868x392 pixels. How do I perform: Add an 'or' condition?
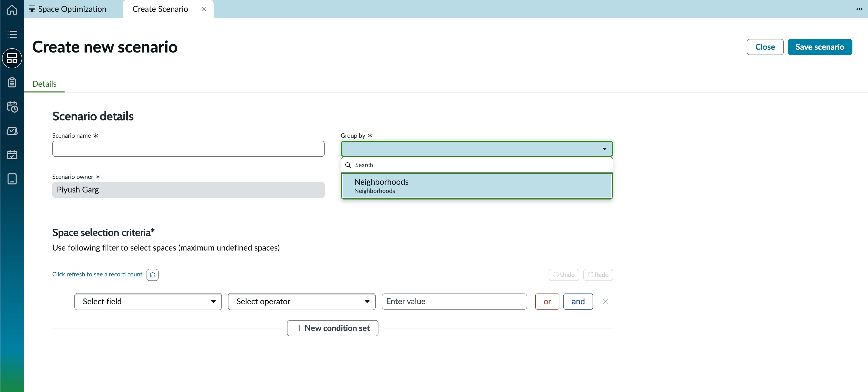[x=547, y=302]
